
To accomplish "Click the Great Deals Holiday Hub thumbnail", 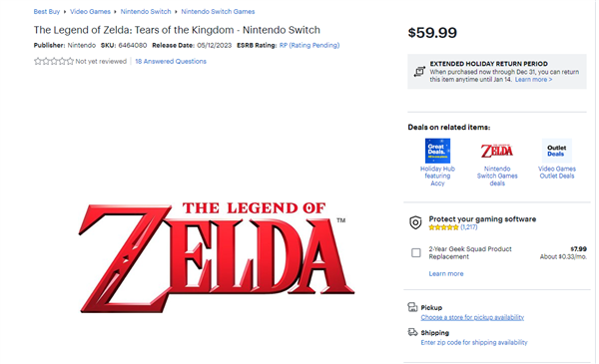I will coord(437,151).
